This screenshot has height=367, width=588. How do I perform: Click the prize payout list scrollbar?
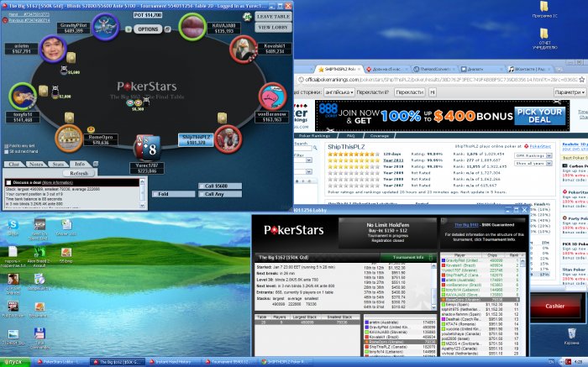click(x=434, y=286)
